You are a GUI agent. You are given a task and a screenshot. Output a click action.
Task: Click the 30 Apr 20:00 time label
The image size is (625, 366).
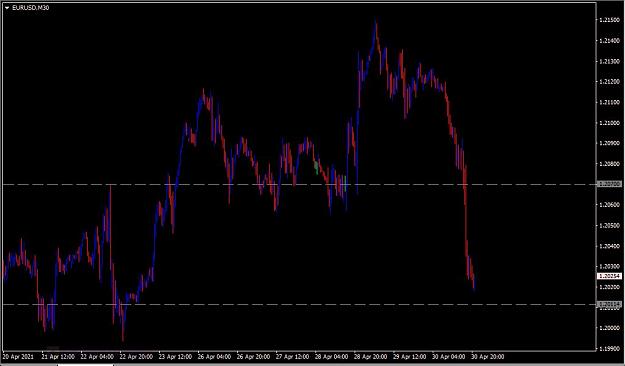(x=487, y=356)
